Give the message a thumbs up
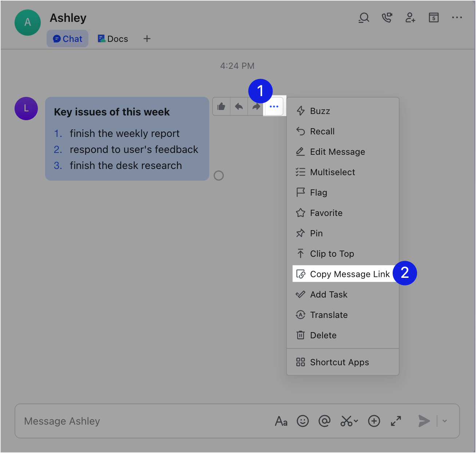The width and height of the screenshot is (476, 453). [221, 106]
